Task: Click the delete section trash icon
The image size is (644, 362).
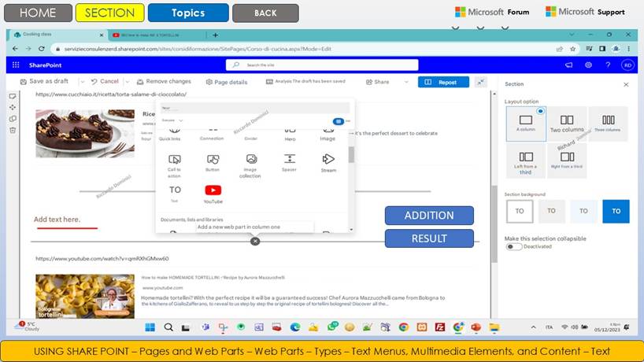Action: 13,130
